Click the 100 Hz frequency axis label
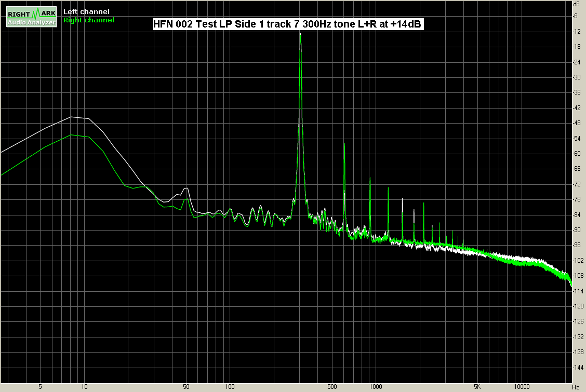This screenshot has width=586, height=392. tap(230, 387)
